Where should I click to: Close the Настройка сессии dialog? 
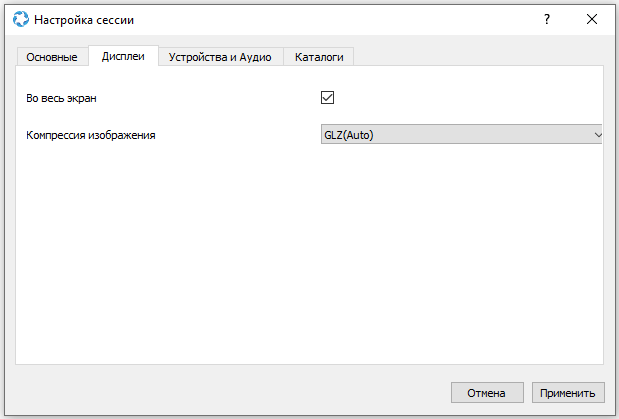[x=592, y=19]
